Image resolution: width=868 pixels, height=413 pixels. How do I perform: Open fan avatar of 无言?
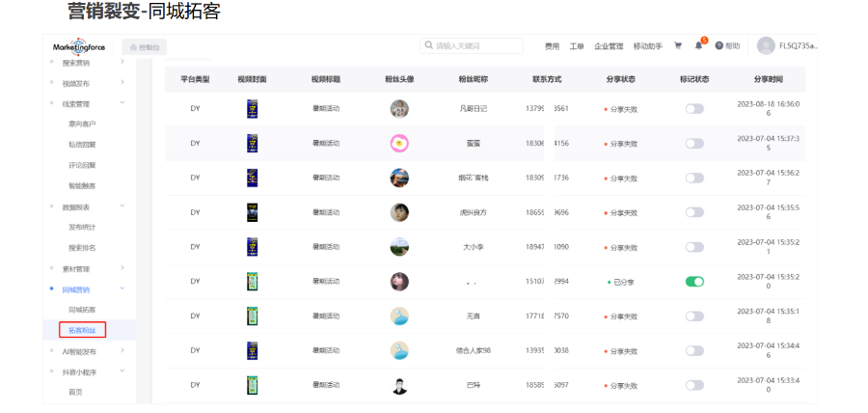tap(399, 317)
